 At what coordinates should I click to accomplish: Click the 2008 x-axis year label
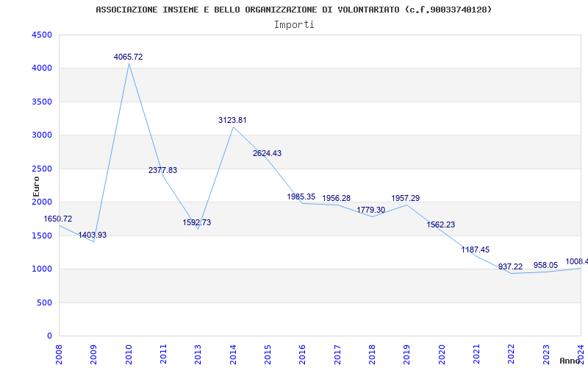coord(59,355)
